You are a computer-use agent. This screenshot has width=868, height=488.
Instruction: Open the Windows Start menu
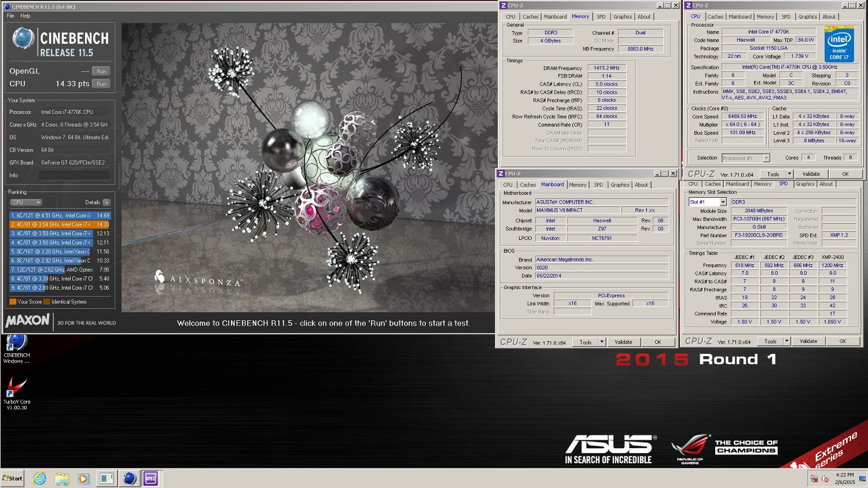click(12, 478)
